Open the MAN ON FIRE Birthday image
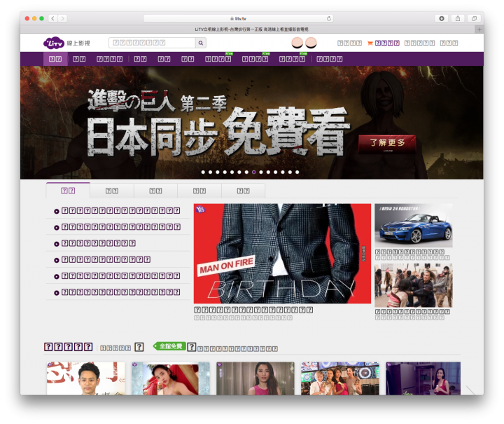The width and height of the screenshot is (504, 424). point(282,254)
